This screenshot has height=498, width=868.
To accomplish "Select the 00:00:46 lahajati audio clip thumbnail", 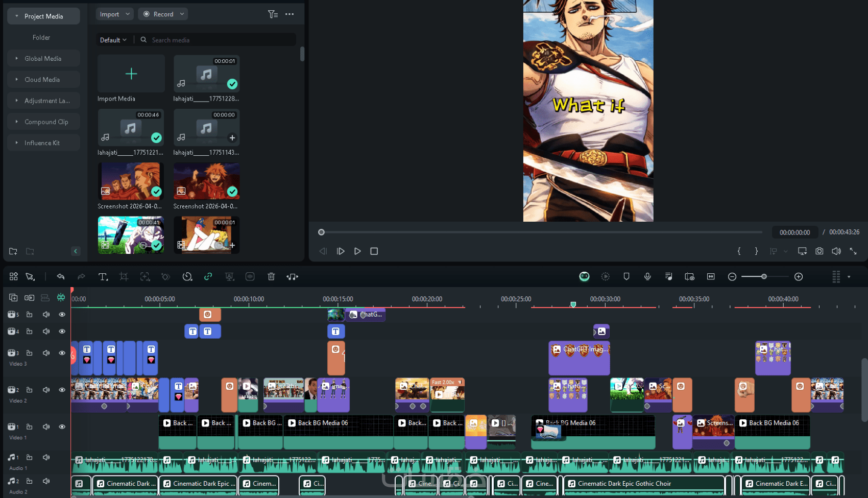I will pos(131,128).
